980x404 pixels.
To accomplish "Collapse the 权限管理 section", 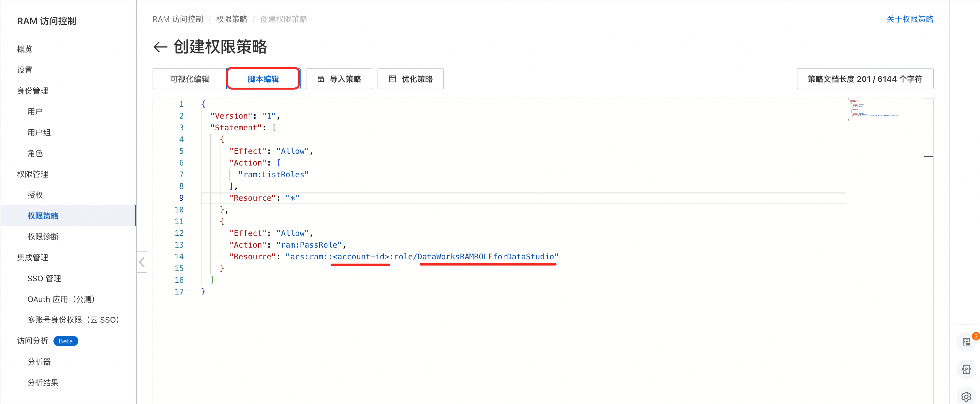I will pyautogui.click(x=33, y=174).
